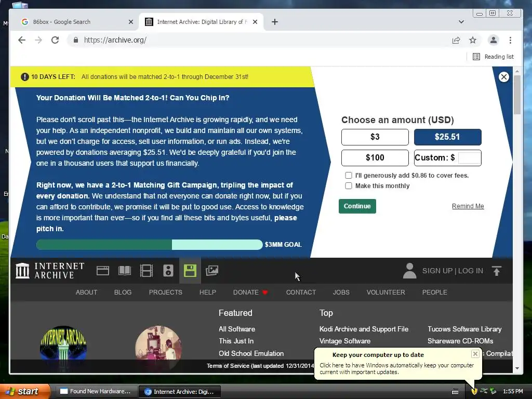Open the audio speaker icon
The width and height of the screenshot is (532, 399).
[168, 271]
